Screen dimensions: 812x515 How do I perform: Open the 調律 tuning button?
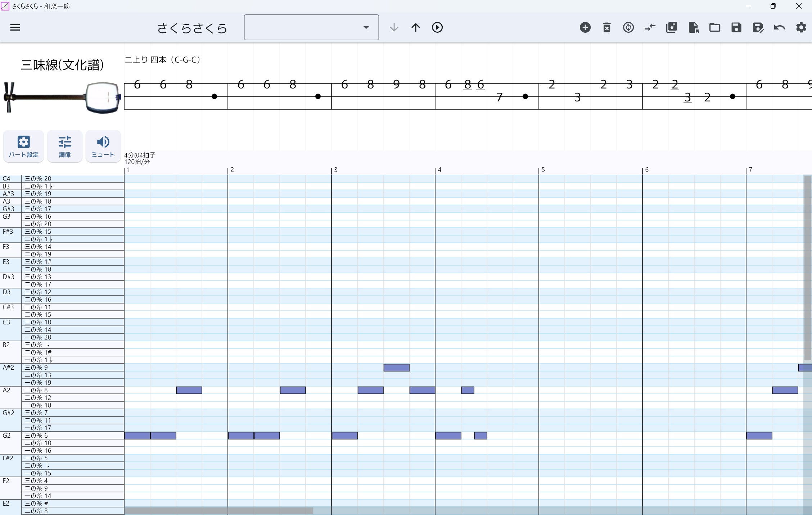tap(65, 146)
